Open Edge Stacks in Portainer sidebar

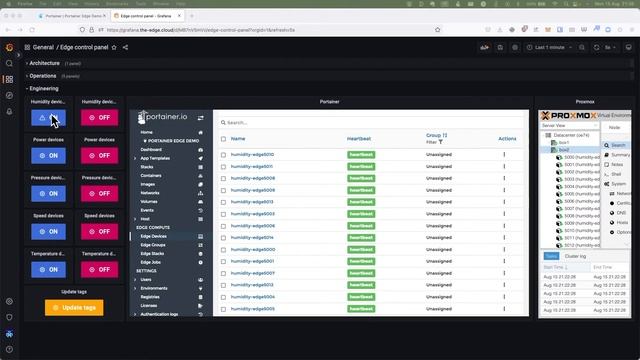coord(152,253)
